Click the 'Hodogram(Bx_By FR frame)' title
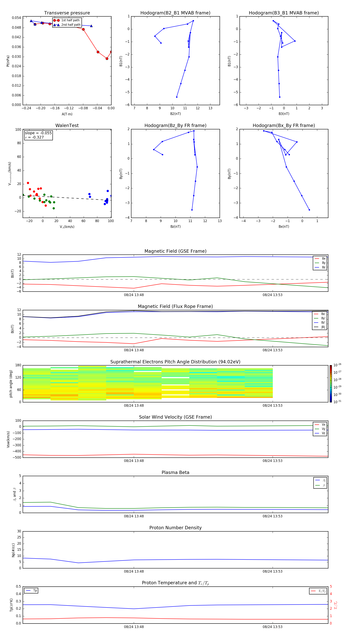The width and height of the screenshot is (351, 644). point(284,125)
